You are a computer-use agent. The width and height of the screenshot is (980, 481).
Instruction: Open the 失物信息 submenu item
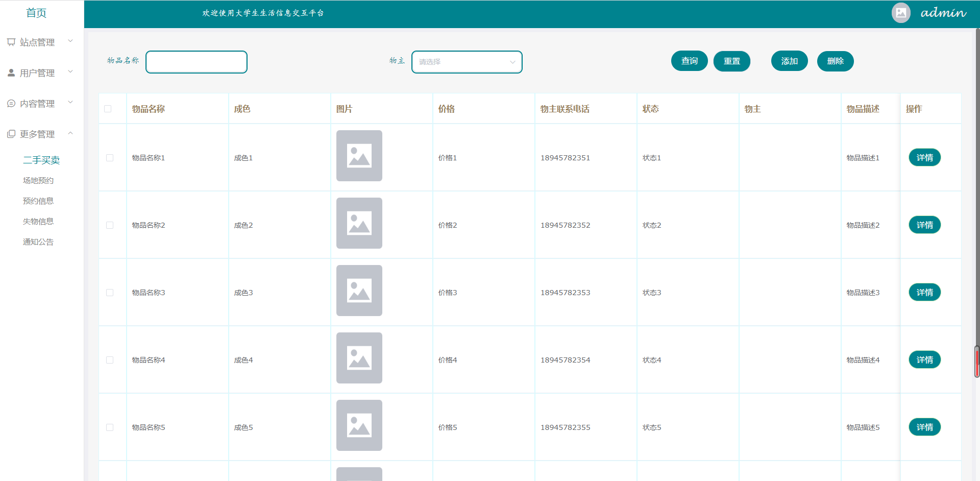(x=38, y=221)
